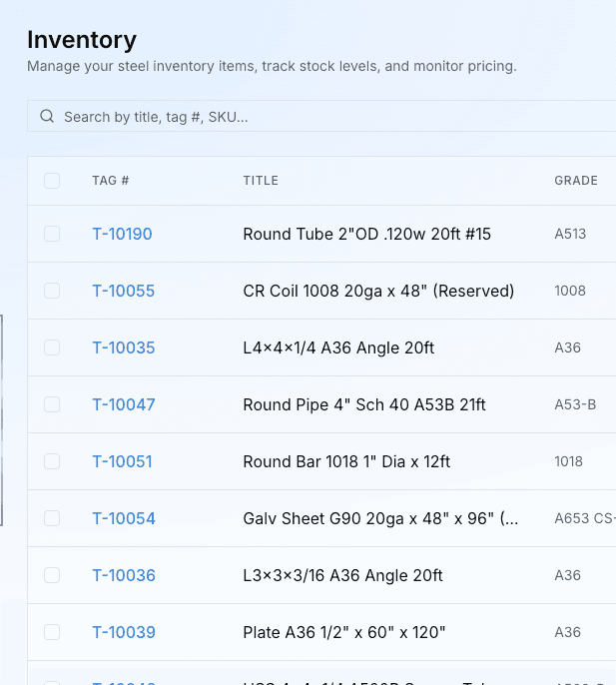The image size is (616, 685).
Task: Check the box for row T-10190
Action: pyautogui.click(x=52, y=234)
